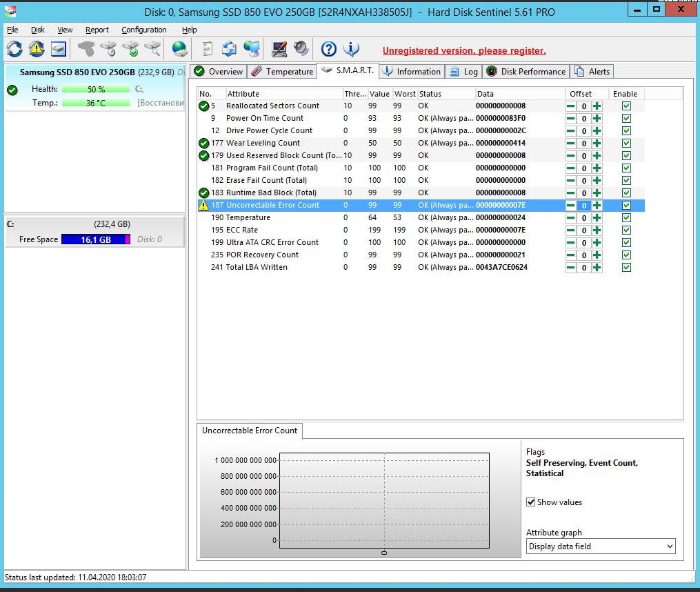
Task: Click the Unregistered version, please register link
Action: click(464, 50)
